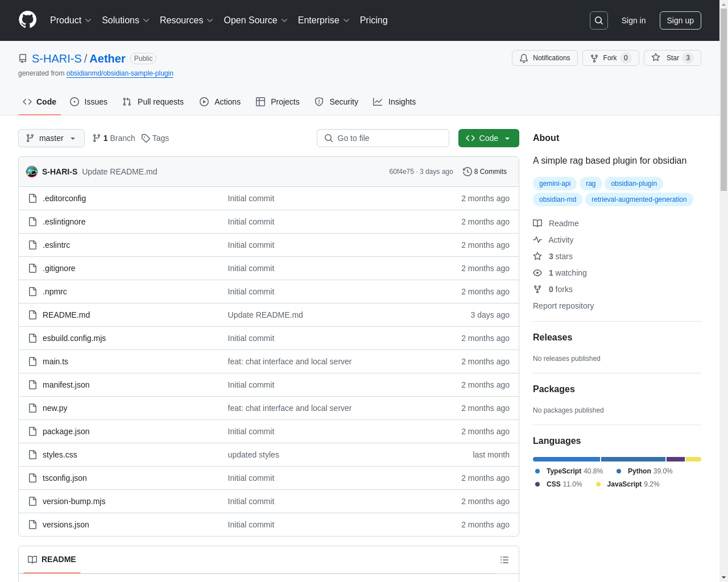Click the Go to file search field
Screen dimensions: 728x582
(x=383, y=138)
